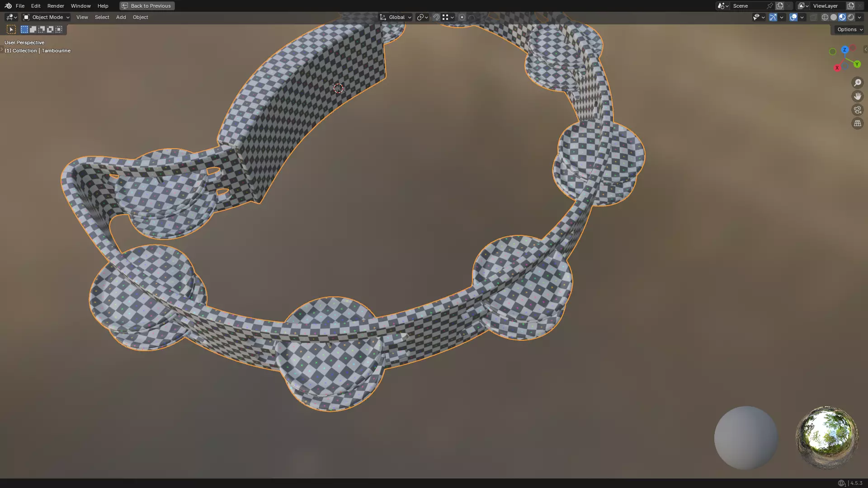This screenshot has height=488, width=868.
Task: Open Global transform orientation dropdown
Action: point(396,17)
